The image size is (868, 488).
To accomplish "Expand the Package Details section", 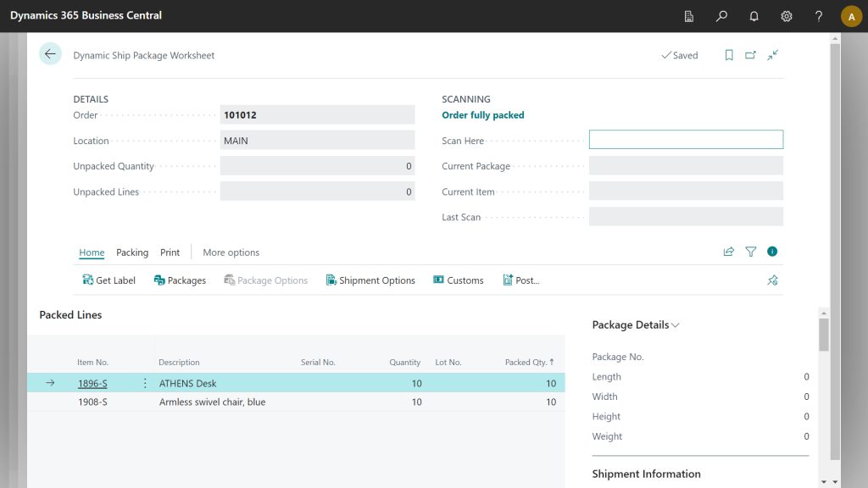I will point(674,324).
